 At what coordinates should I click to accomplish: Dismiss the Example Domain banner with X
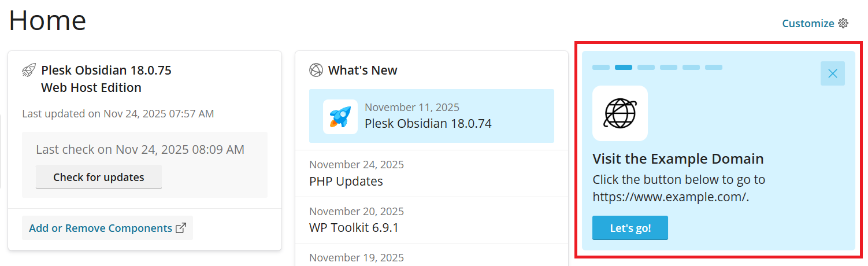click(833, 73)
